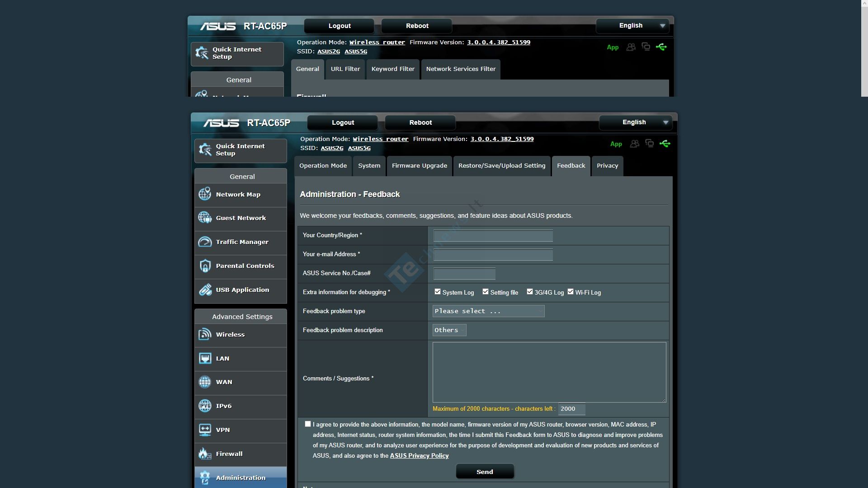Screen dimensions: 868x488
Task: Click the Your e-mail Address input field
Action: pyautogui.click(x=493, y=254)
